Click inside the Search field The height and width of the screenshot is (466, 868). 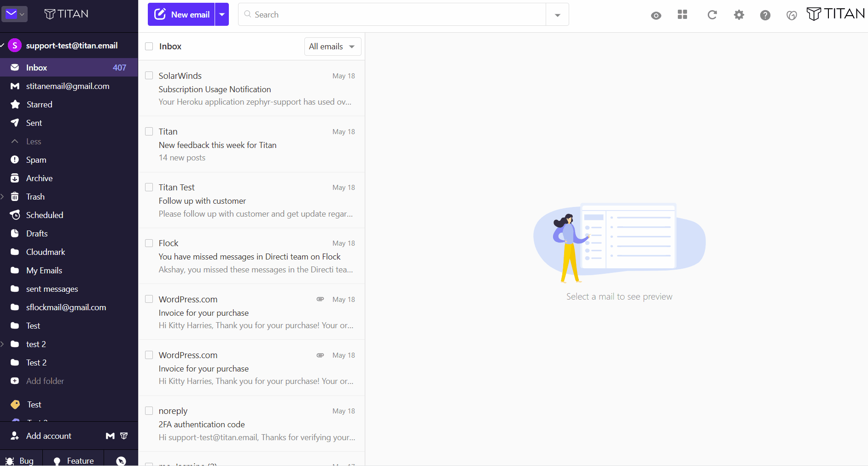click(x=392, y=14)
